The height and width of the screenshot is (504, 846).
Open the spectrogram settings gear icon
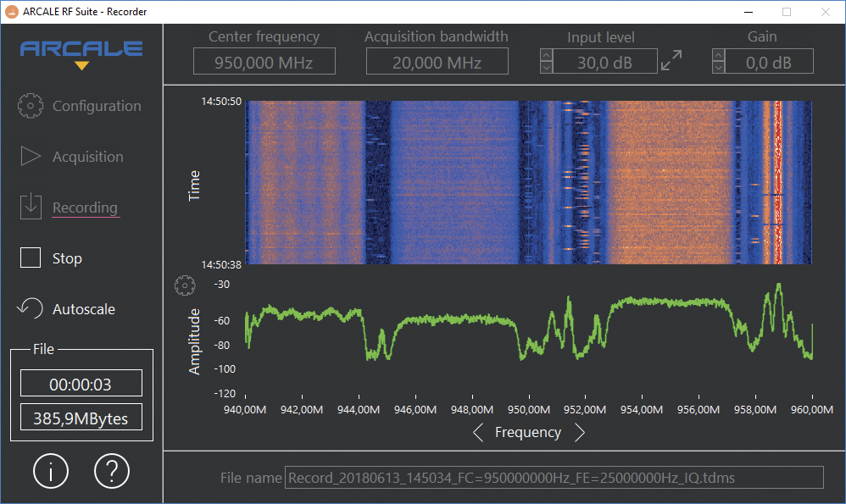click(185, 285)
